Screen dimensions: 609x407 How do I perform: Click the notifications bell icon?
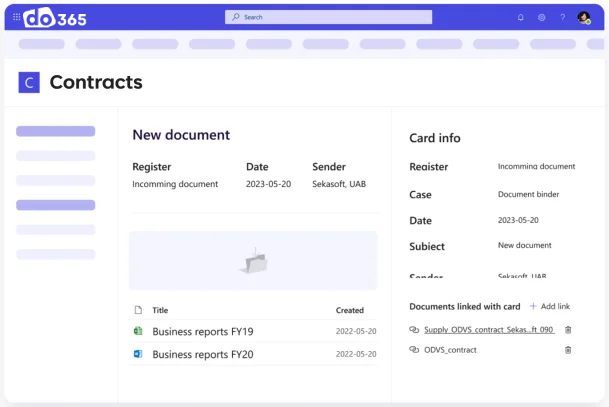[x=520, y=17]
